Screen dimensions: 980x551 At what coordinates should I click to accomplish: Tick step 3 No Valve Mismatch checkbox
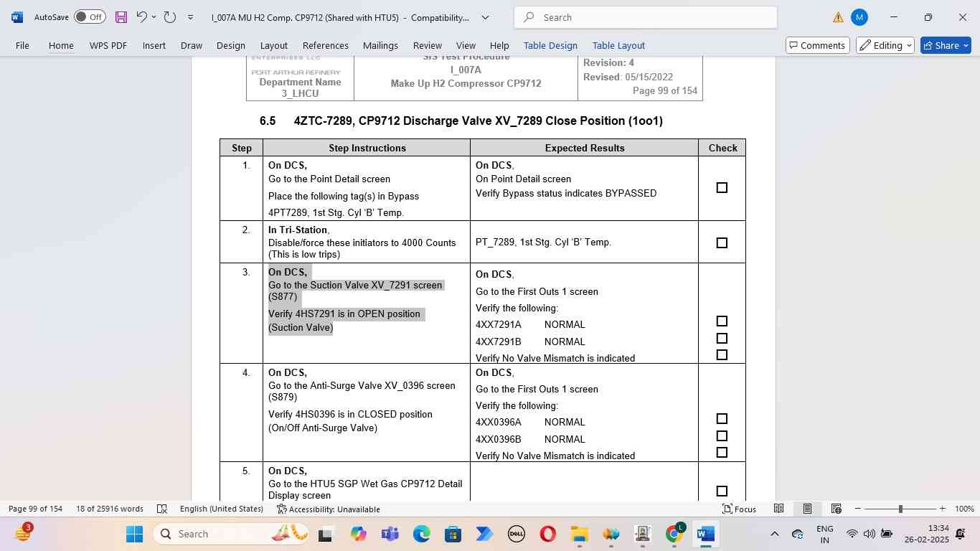tap(722, 355)
